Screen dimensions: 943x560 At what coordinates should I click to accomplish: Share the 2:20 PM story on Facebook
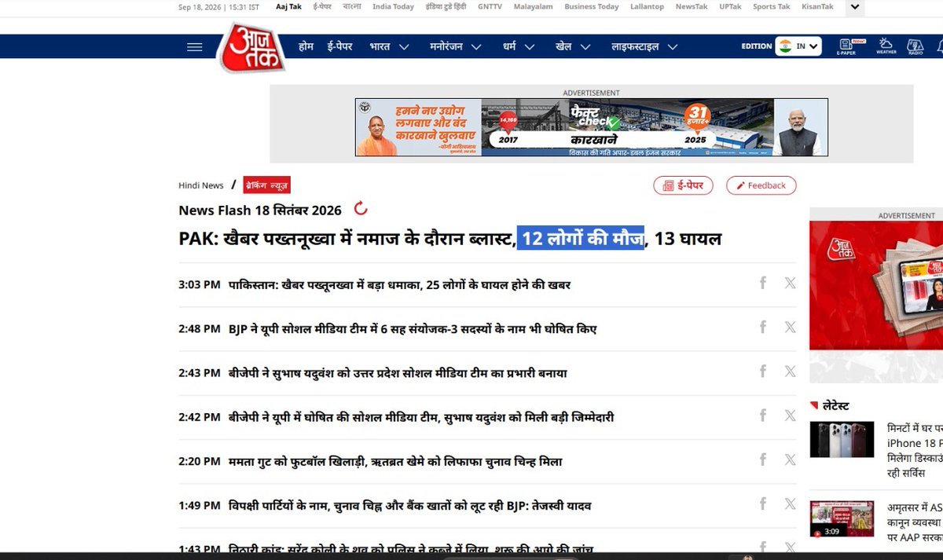[x=763, y=459]
